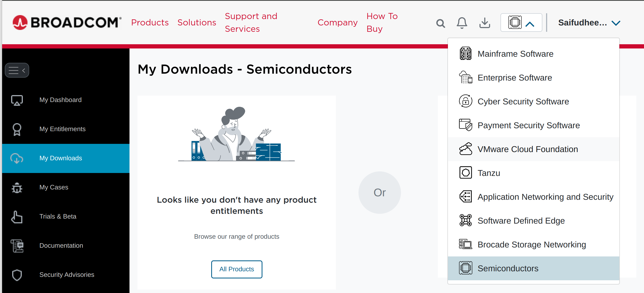The width and height of the screenshot is (644, 293).
Task: Switch to Cyber Security Software division
Action: [523, 101]
